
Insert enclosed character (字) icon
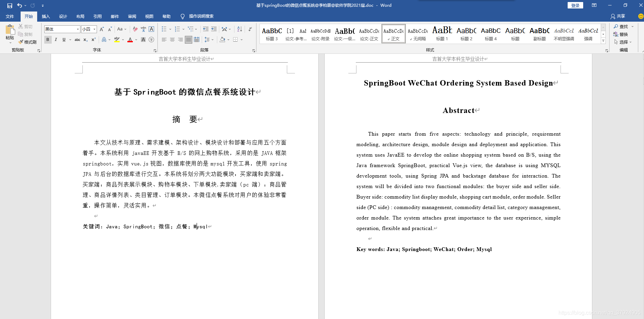(151, 40)
